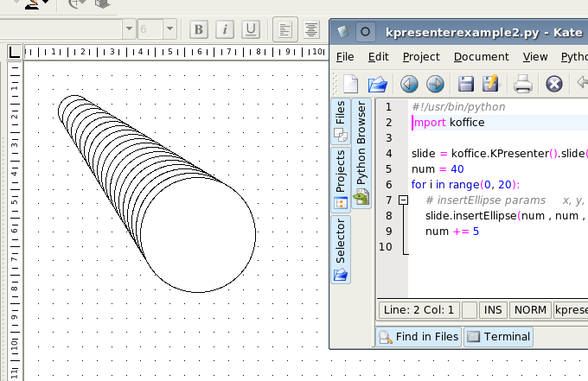Click Open File folder icon in Kate
The height and width of the screenshot is (381, 588).
tap(377, 84)
